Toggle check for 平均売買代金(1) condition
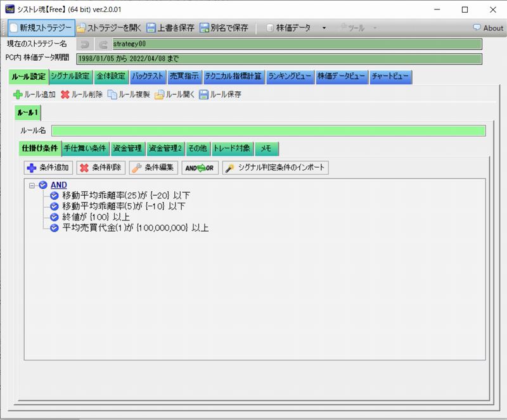 (x=54, y=228)
